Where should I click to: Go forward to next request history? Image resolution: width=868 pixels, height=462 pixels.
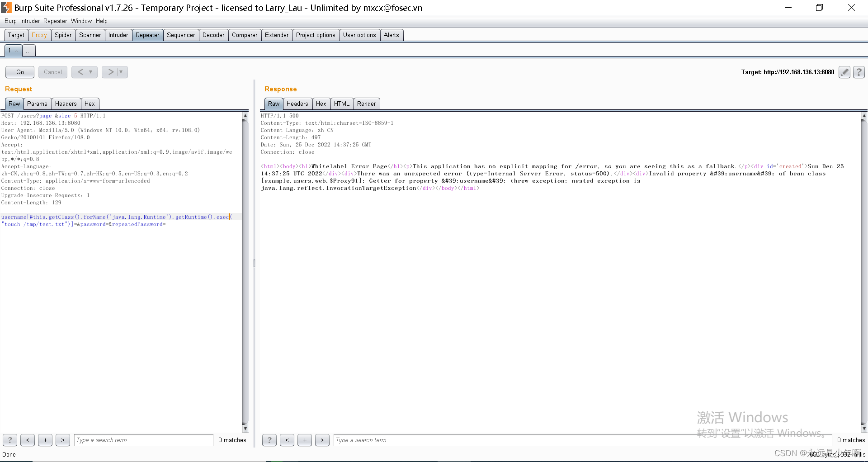[111, 72]
